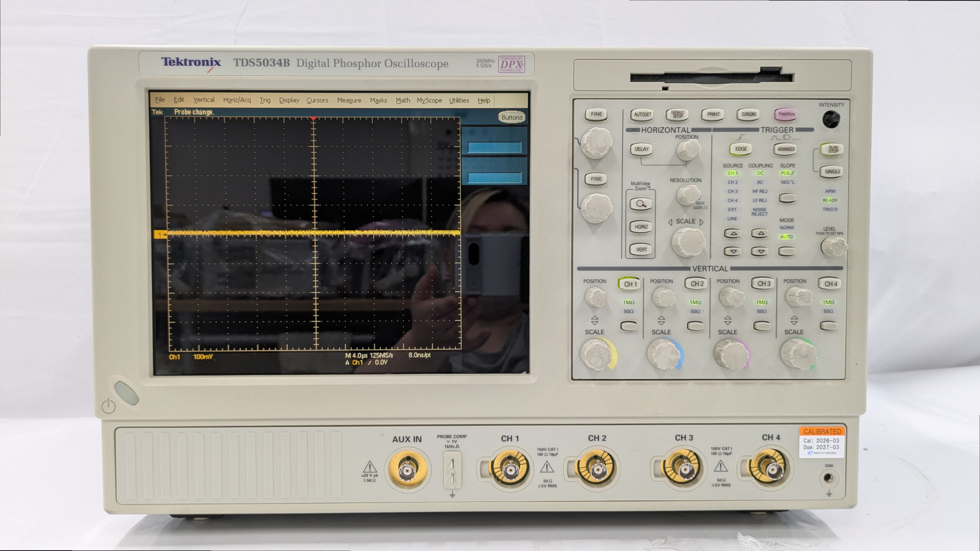Click the CH 1 vertical POSITION knob
The image size is (980, 551).
(x=596, y=297)
